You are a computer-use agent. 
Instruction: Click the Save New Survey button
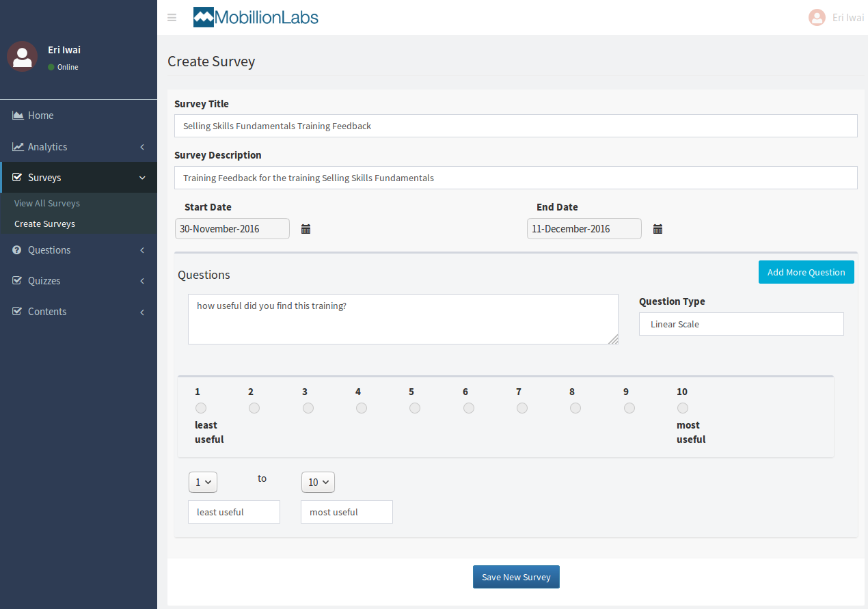click(x=516, y=577)
